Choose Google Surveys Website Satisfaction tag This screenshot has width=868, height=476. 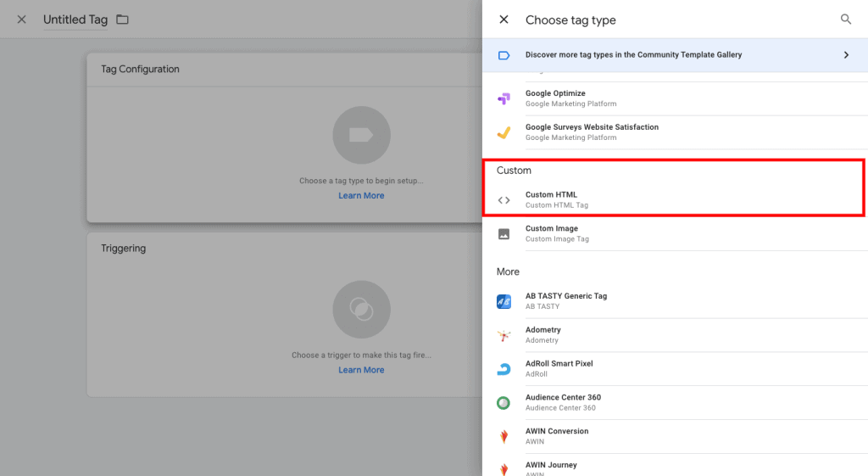[675, 132]
